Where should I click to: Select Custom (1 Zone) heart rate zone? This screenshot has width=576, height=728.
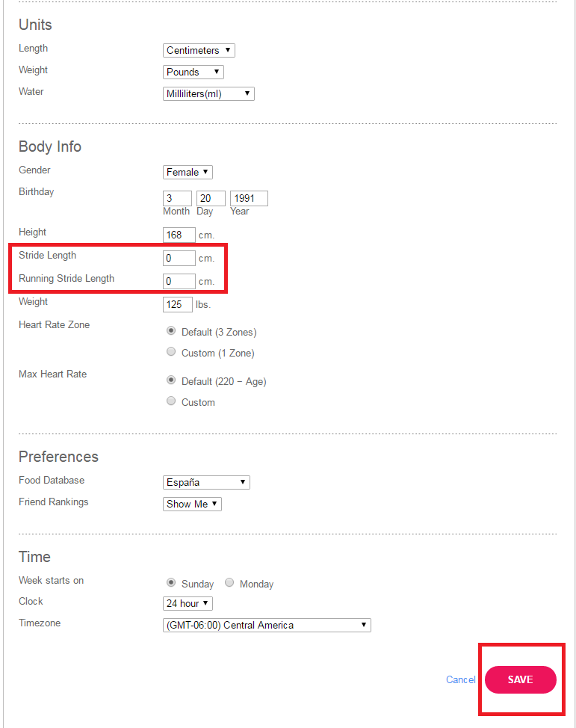[171, 352]
